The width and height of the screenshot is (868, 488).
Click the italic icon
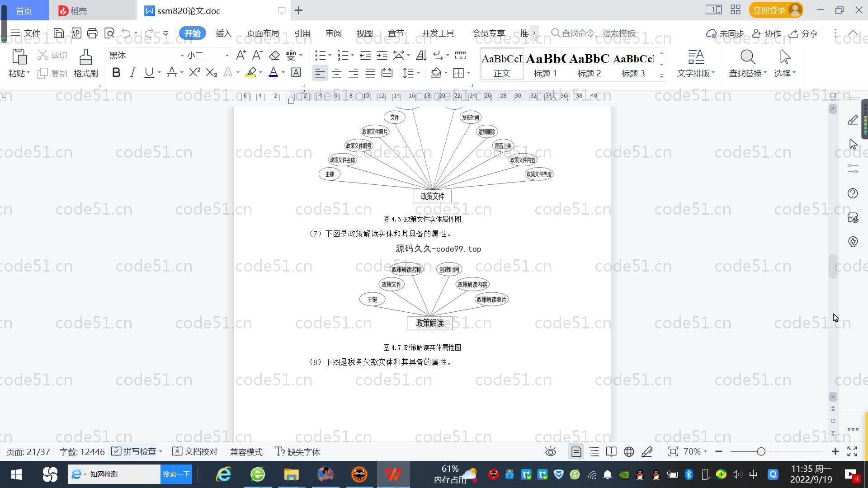coord(132,73)
